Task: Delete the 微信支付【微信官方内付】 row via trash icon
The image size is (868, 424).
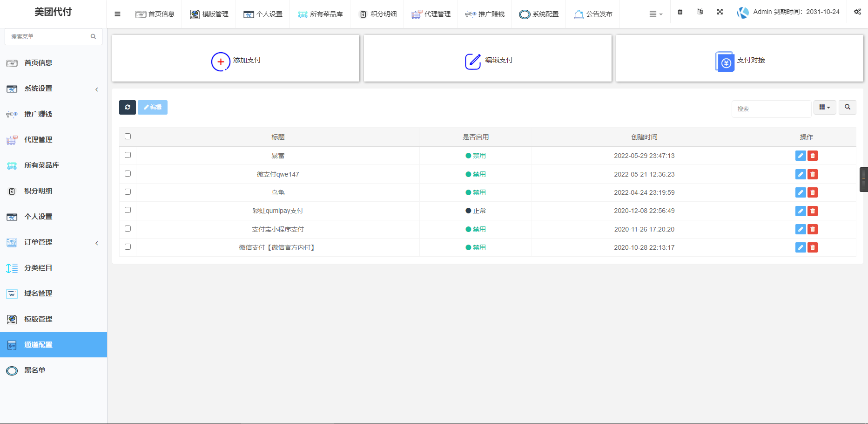Action: [813, 247]
